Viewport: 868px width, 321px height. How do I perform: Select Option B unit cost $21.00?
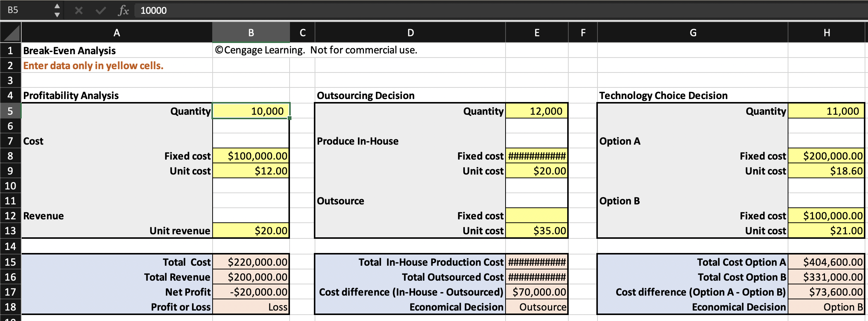tap(827, 231)
